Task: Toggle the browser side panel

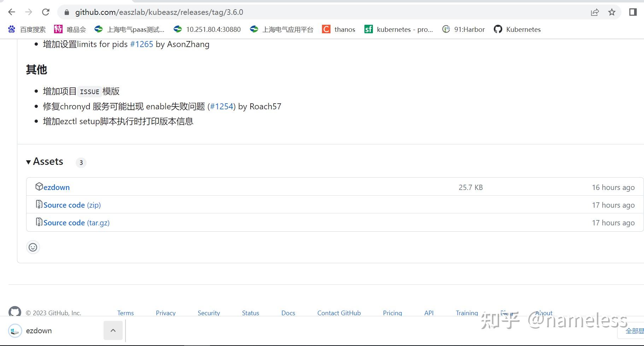Action: click(x=633, y=12)
